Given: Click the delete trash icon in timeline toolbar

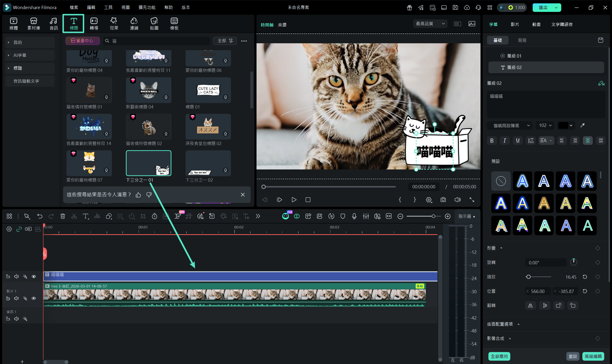Looking at the screenshot, I should coord(63,216).
